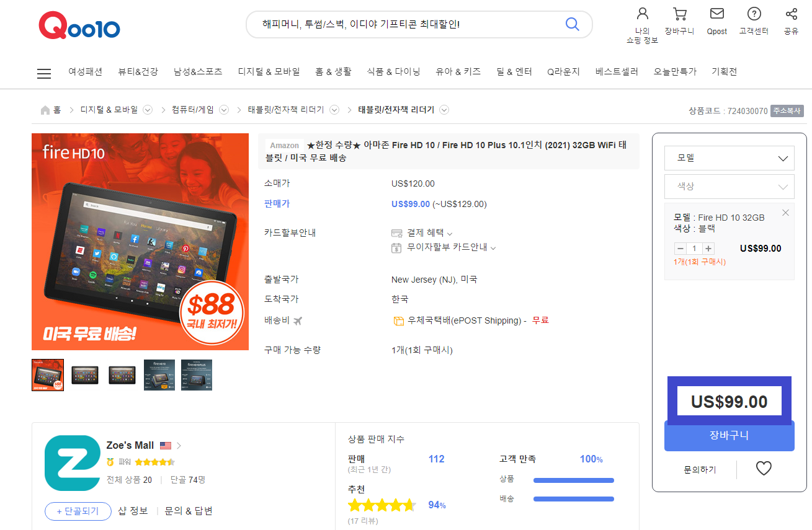Open 홈 & 생활 category
The image size is (812, 530).
click(333, 72)
